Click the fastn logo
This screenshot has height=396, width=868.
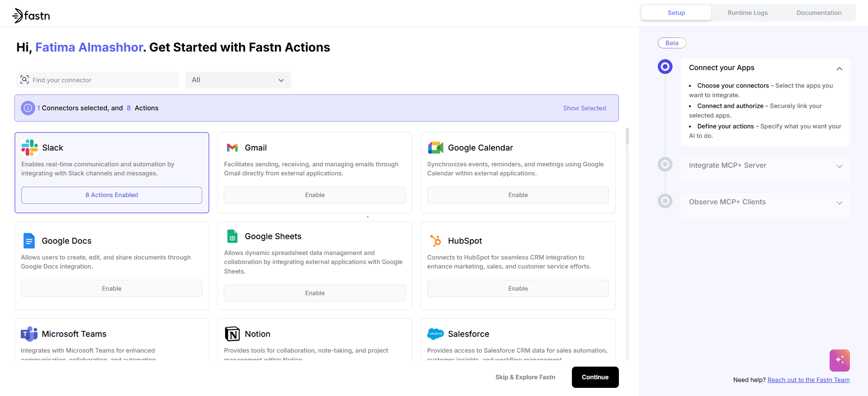pos(31,16)
